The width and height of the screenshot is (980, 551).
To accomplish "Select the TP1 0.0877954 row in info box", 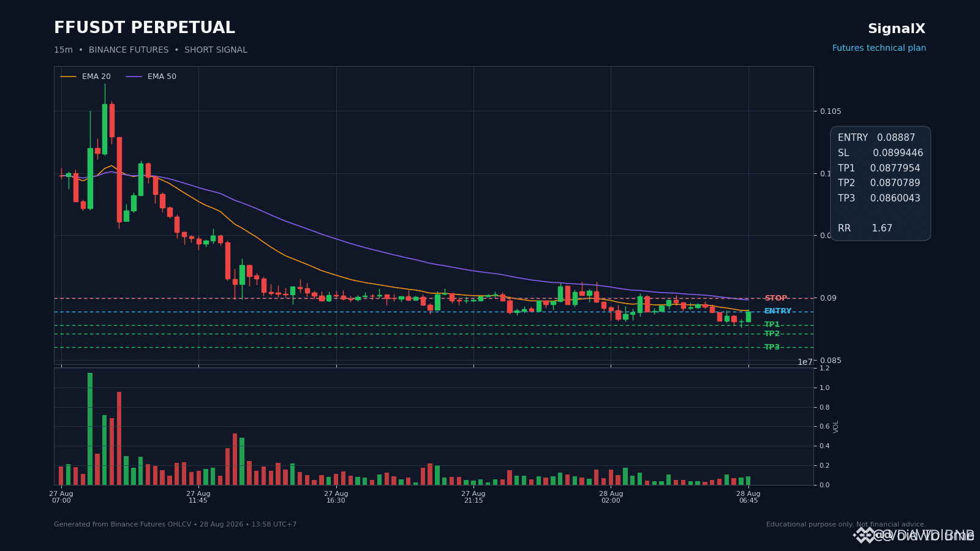I will pyautogui.click(x=879, y=168).
